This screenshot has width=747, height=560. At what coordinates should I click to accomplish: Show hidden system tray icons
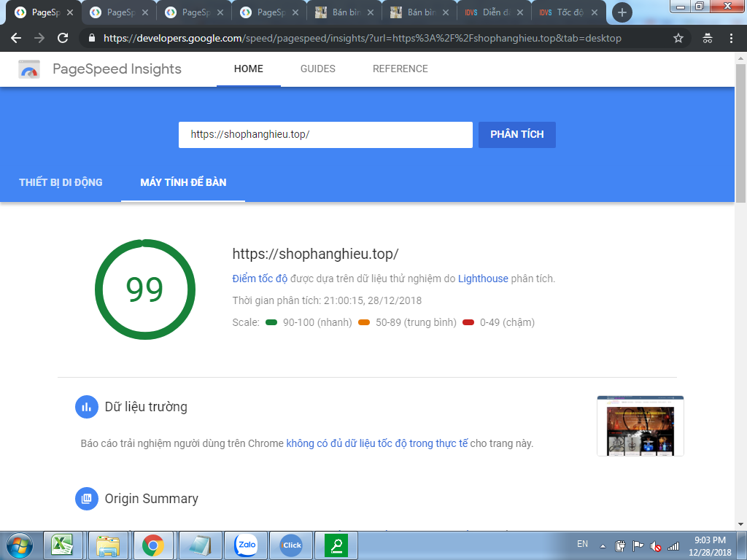coord(603,545)
